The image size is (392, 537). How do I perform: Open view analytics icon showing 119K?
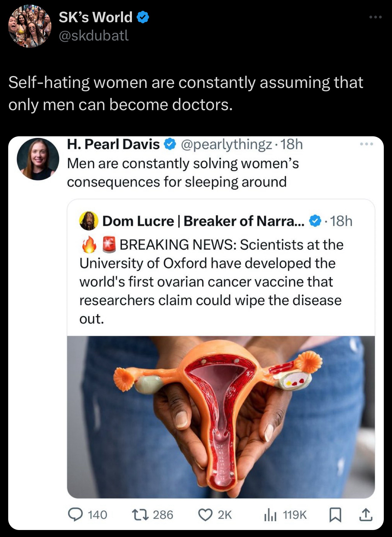point(270,515)
